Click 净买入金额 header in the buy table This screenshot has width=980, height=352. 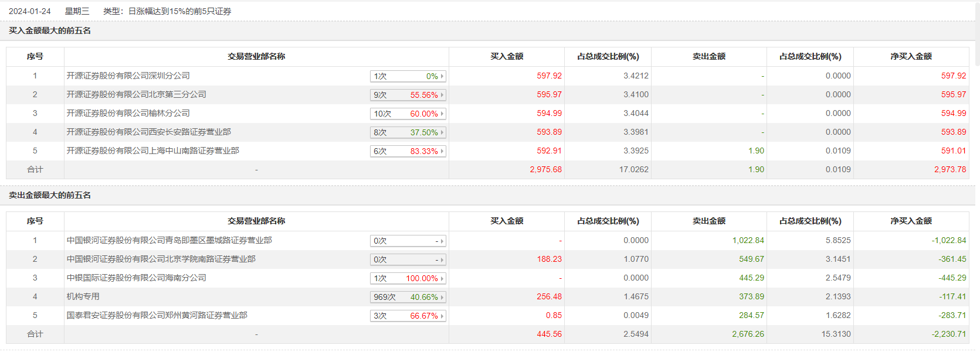911,56
